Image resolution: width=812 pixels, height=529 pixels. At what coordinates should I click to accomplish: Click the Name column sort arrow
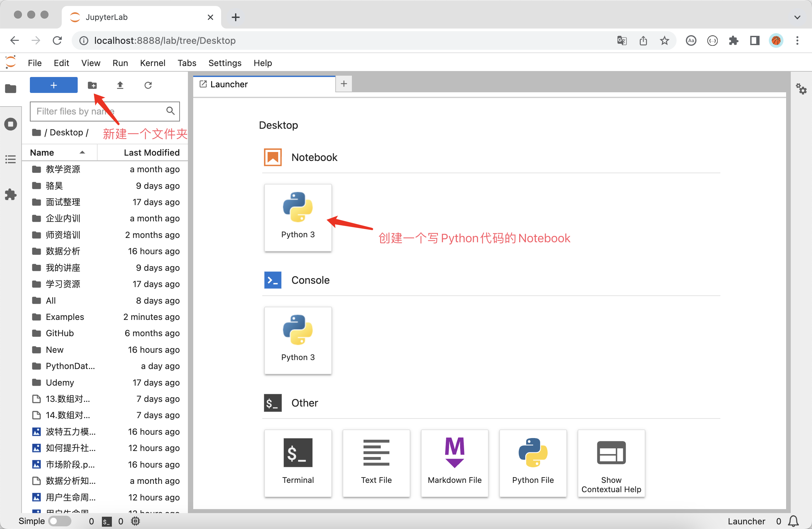point(82,152)
